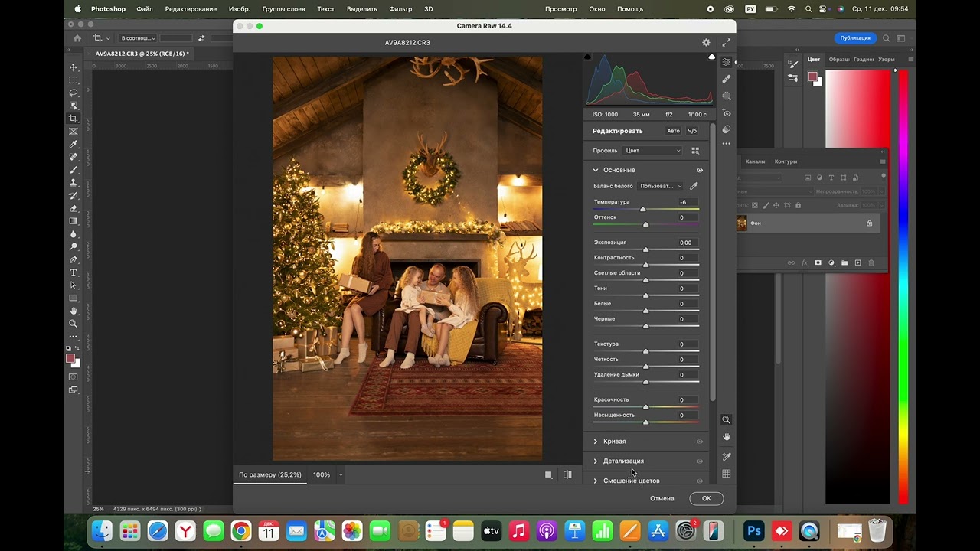Viewport: 980px width, 551px height.
Task: Open the Файл menu
Action: coord(144,9)
